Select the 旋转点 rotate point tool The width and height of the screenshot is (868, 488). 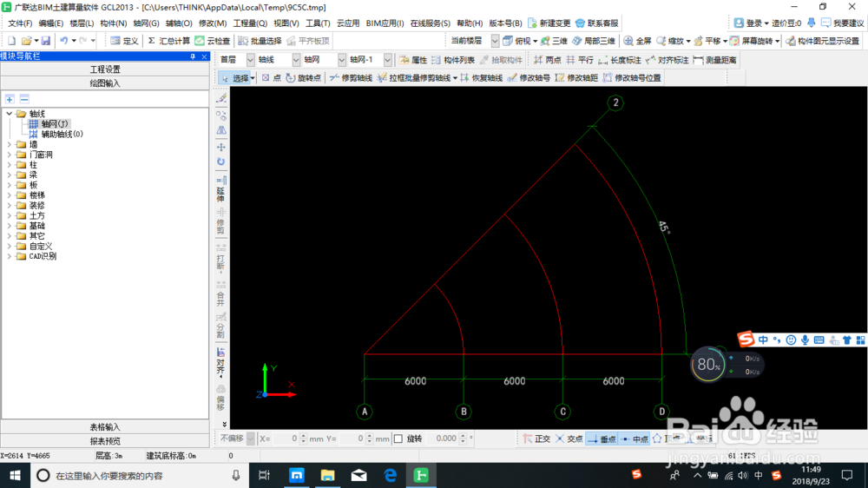303,78
